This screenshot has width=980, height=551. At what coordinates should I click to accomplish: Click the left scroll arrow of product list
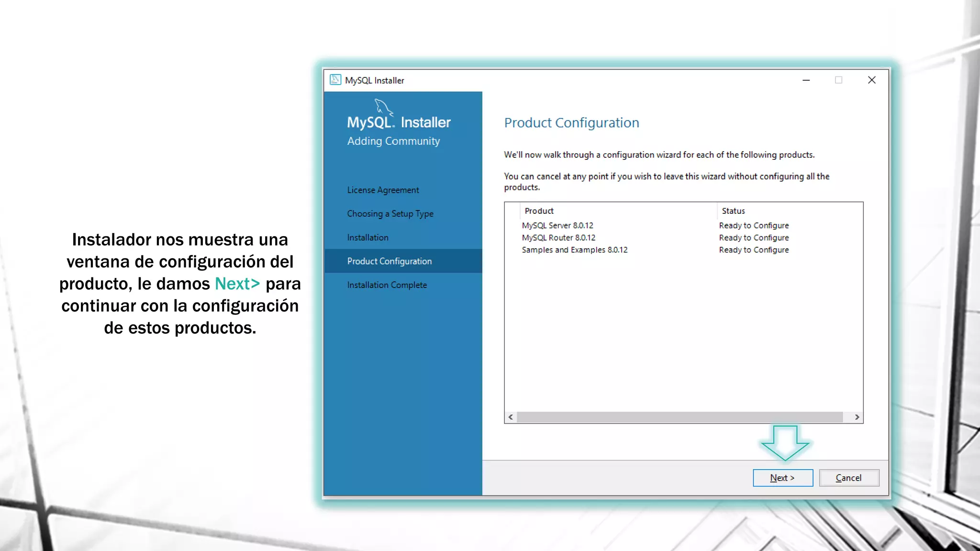(x=511, y=417)
